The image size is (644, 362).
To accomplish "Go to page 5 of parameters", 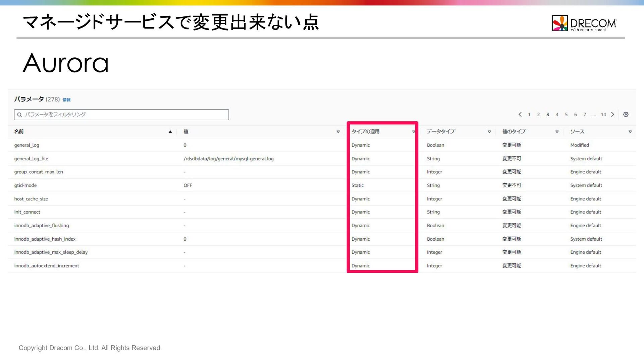I will (x=566, y=115).
